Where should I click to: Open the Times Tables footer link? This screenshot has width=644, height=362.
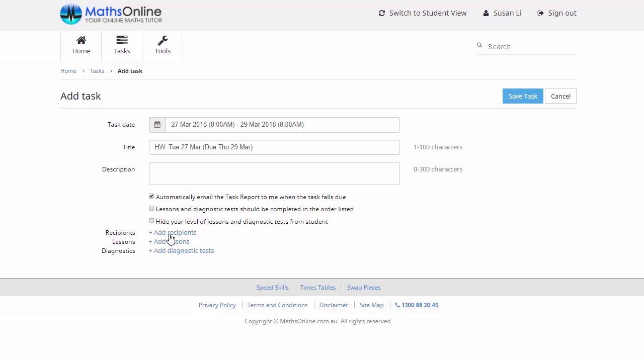pyautogui.click(x=317, y=288)
